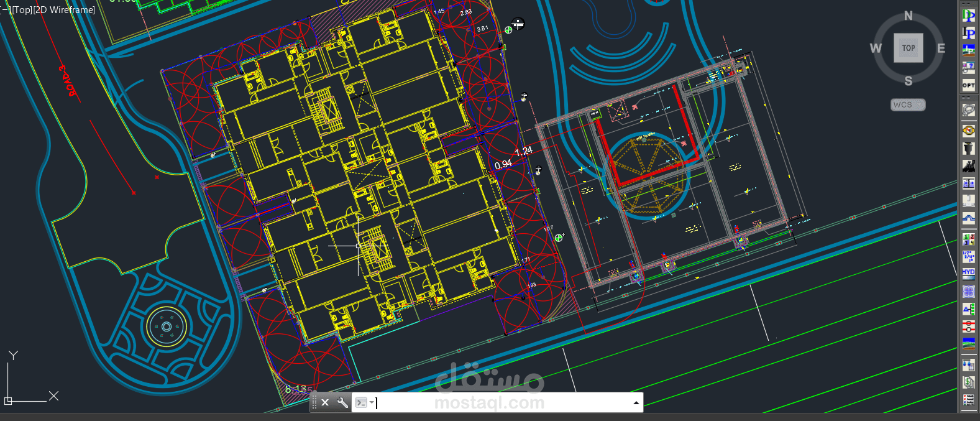Image resolution: width=980 pixels, height=421 pixels.
Task: Click the 1.24 dimension text
Action: tap(523, 150)
